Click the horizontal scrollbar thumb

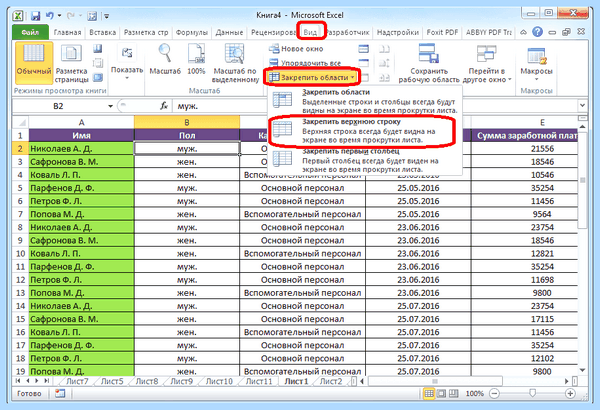point(435,381)
